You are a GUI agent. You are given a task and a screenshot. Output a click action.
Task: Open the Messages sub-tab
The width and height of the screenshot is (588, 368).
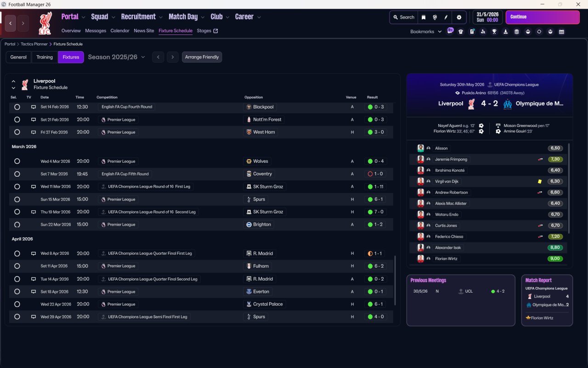tap(96, 31)
